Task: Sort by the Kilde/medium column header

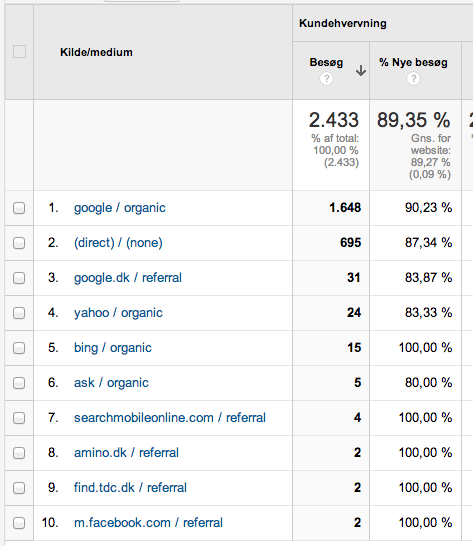Action: [x=96, y=52]
